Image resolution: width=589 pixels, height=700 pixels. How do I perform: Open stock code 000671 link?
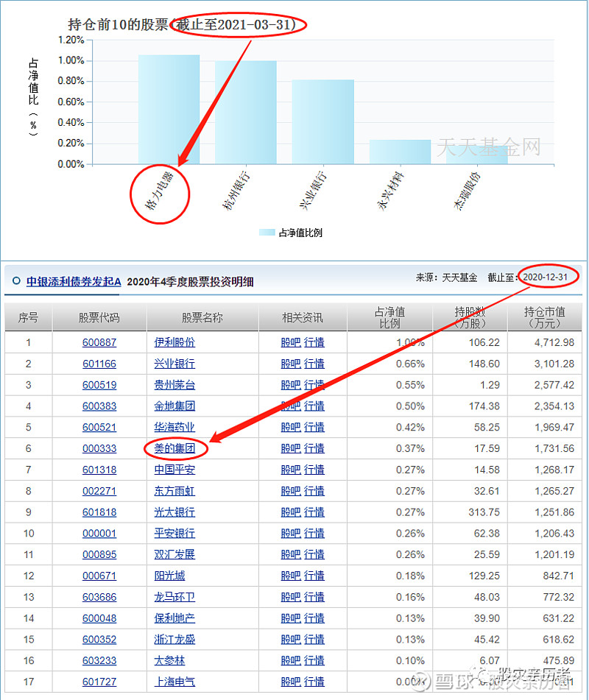pos(99,576)
